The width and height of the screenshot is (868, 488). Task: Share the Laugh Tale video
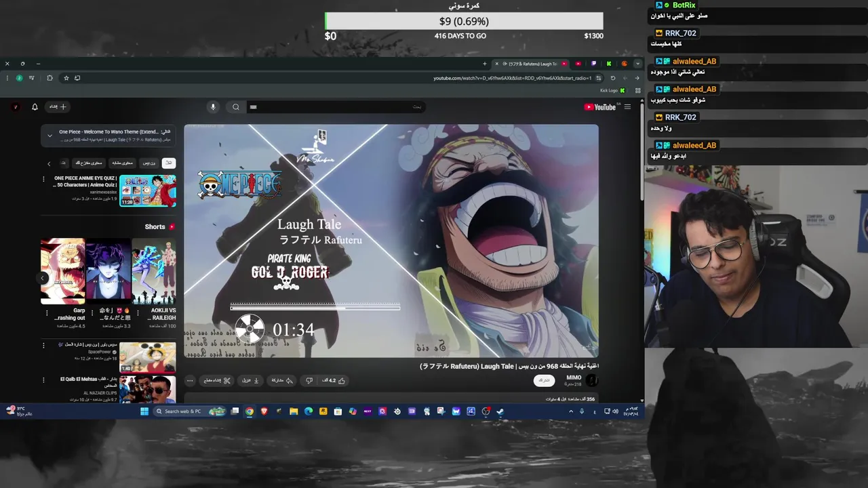point(281,381)
